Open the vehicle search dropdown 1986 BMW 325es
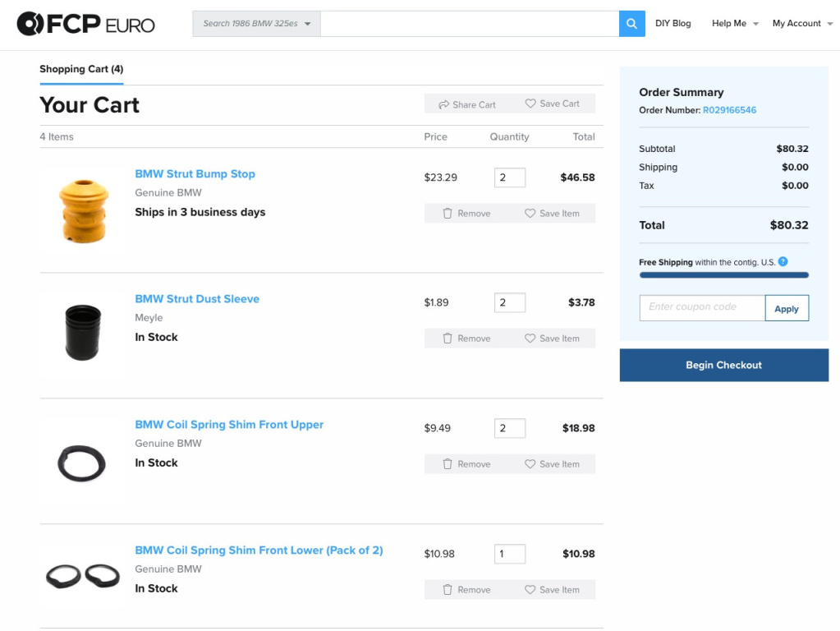This screenshot has height=631, width=840. point(257,24)
